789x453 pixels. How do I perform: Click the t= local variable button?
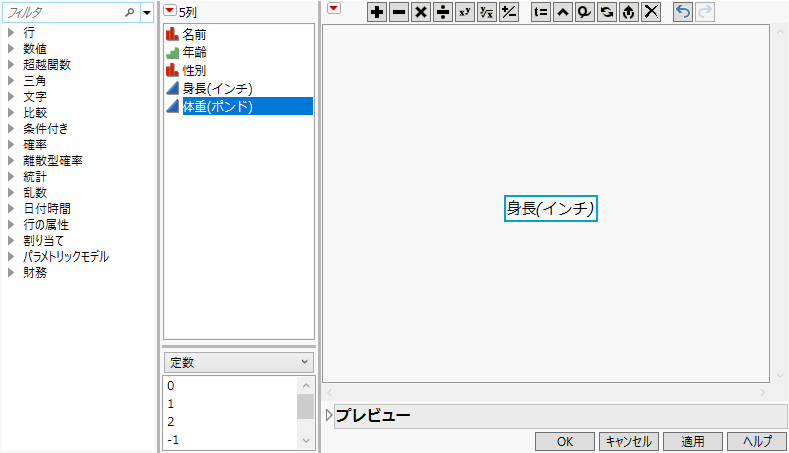click(x=540, y=12)
